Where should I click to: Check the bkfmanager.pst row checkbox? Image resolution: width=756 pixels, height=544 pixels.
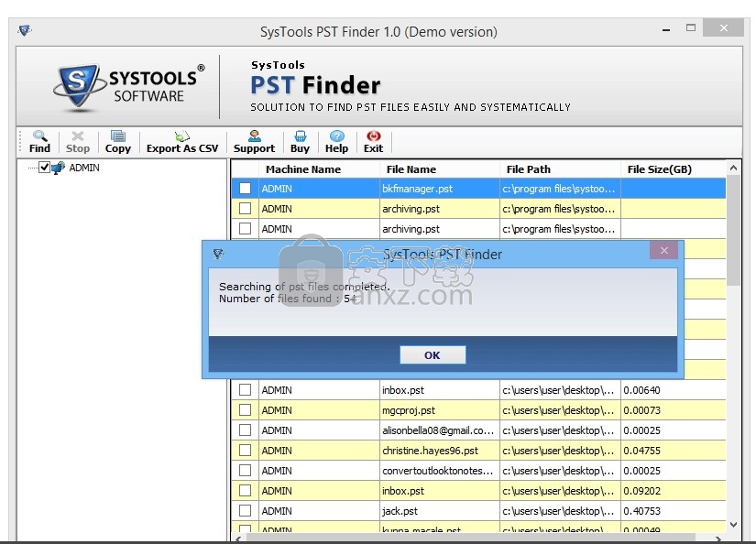[245, 189]
